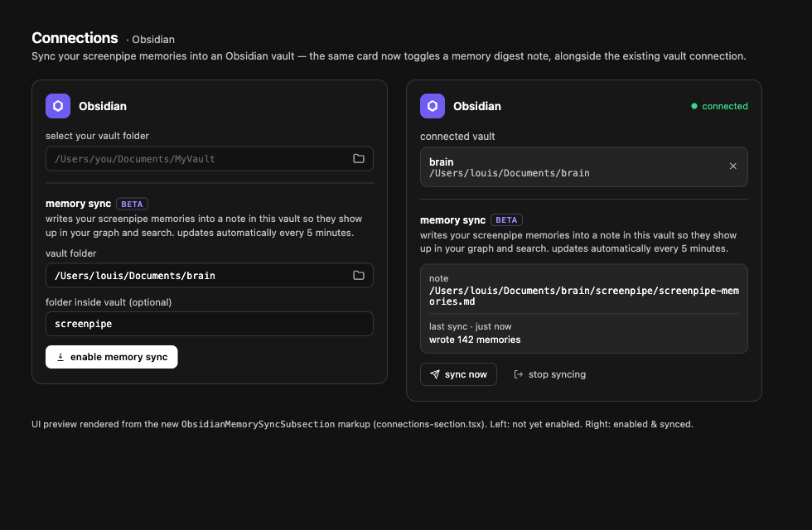Click the screenpipe-memories.md note path
Viewport: 812px width, 530px height.
(584, 296)
